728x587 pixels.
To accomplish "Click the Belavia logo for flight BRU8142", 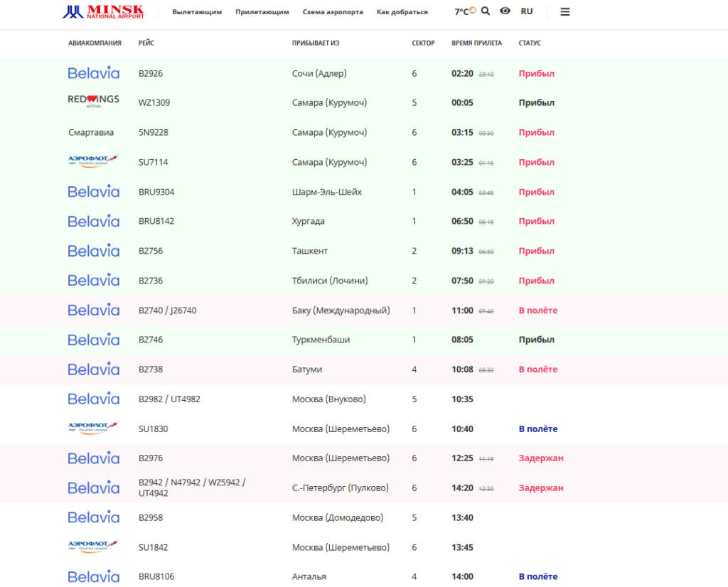I will tap(94, 221).
